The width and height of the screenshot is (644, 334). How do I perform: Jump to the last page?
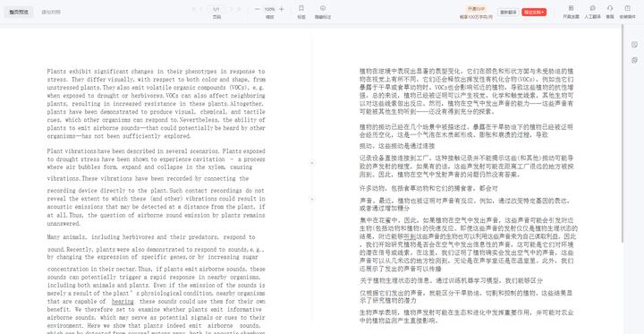[239, 9]
